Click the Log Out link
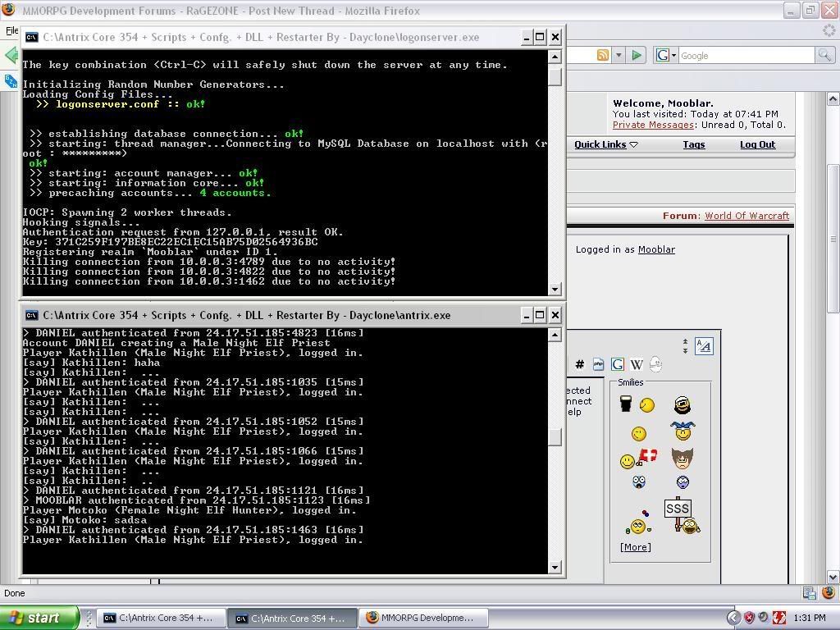Viewport: 840px width, 630px height. click(x=757, y=144)
